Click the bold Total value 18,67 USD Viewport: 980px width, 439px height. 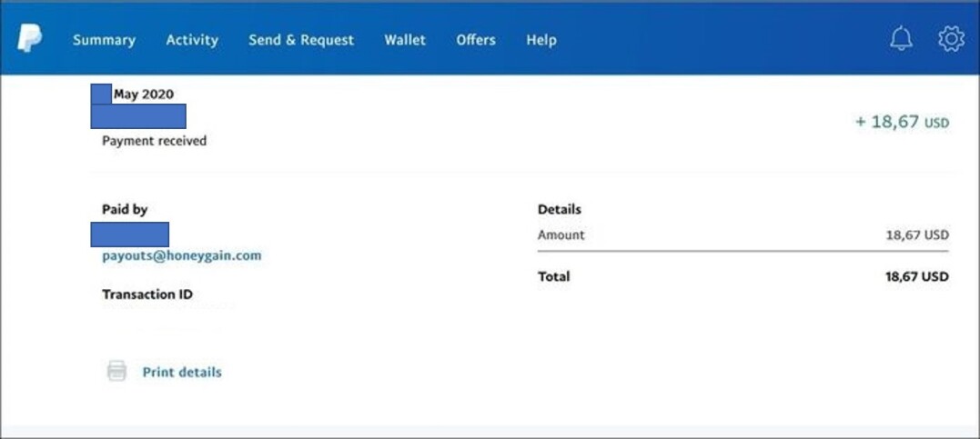tap(917, 276)
